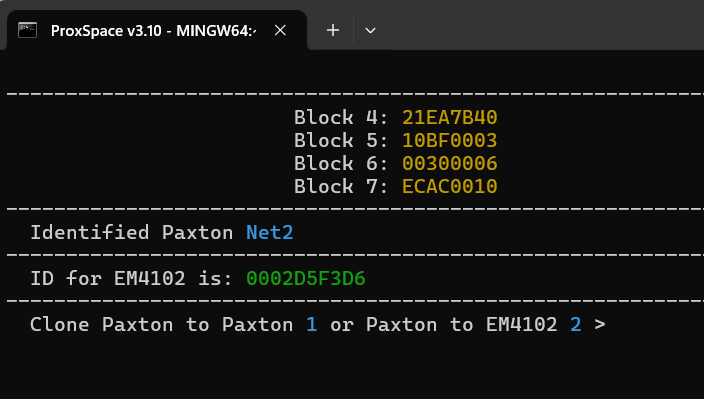The width and height of the screenshot is (704, 399).
Task: Expand the terminal profiles dropdown chevron
Action: 370,31
